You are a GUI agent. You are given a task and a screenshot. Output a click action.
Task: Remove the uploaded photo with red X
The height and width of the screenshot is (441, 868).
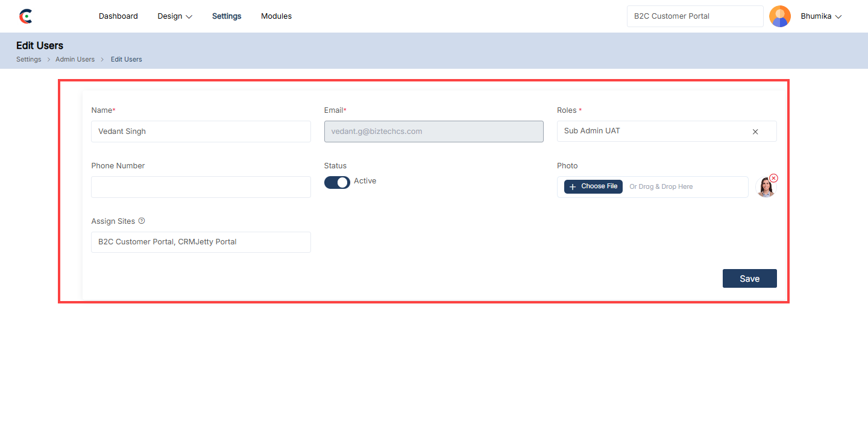click(x=773, y=178)
